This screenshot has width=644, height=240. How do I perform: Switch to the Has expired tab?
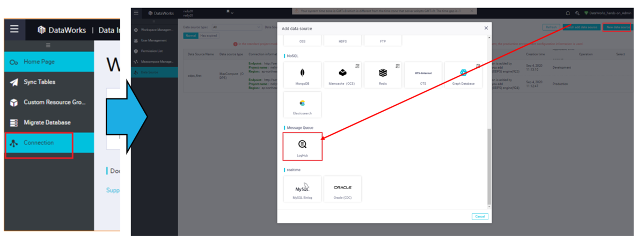point(208,35)
